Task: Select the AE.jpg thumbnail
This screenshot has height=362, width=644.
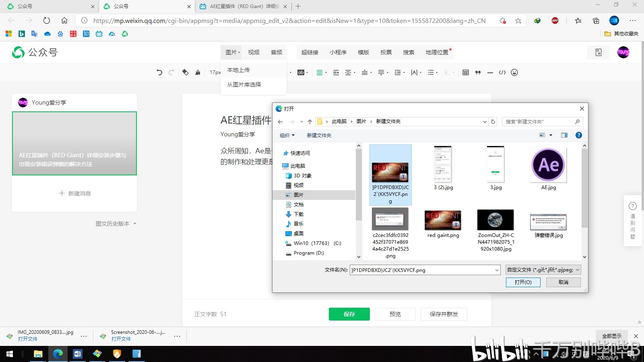Action: point(548,165)
